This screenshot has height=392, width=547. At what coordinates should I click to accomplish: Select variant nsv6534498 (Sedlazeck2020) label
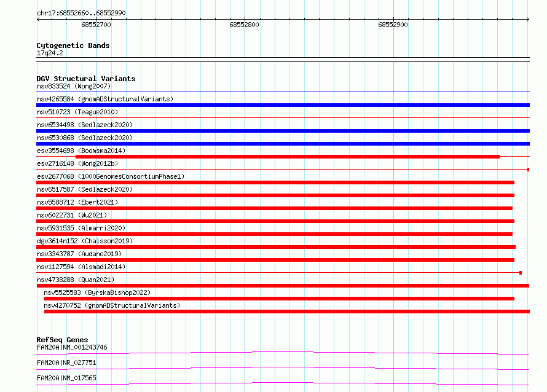click(x=85, y=125)
